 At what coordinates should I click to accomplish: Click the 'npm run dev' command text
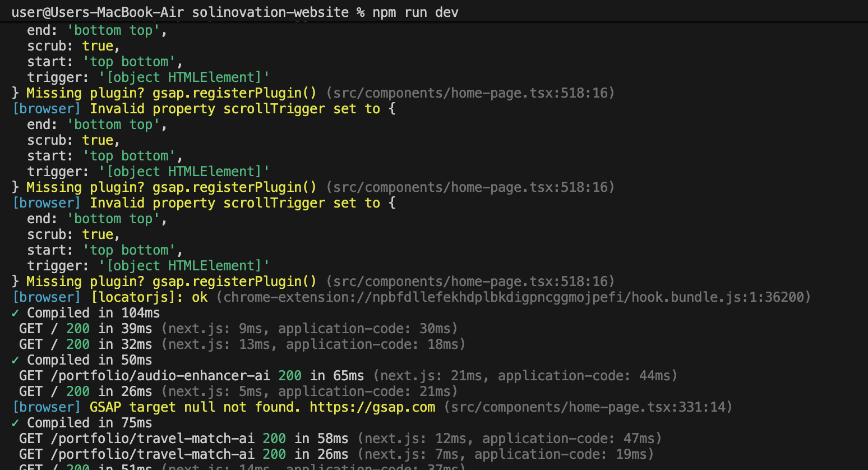(x=415, y=12)
